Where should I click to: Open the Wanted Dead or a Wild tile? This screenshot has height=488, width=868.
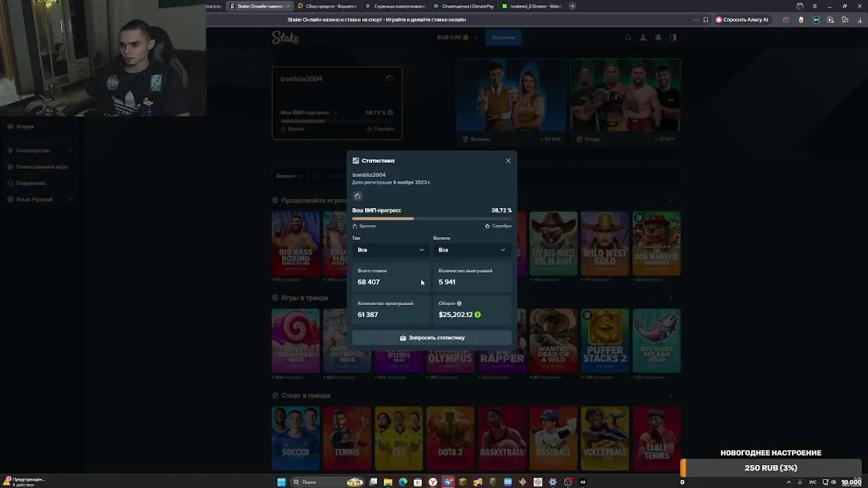[553, 341]
